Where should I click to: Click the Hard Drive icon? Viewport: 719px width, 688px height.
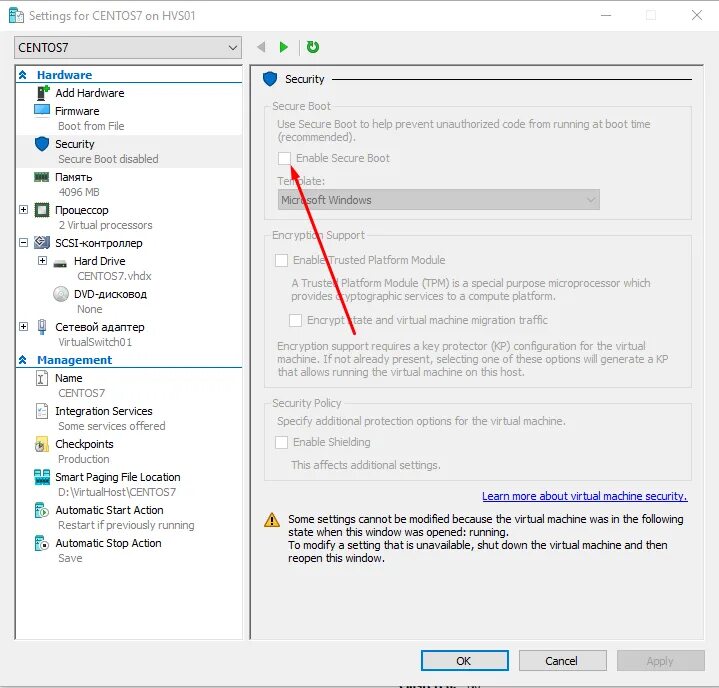click(x=60, y=263)
